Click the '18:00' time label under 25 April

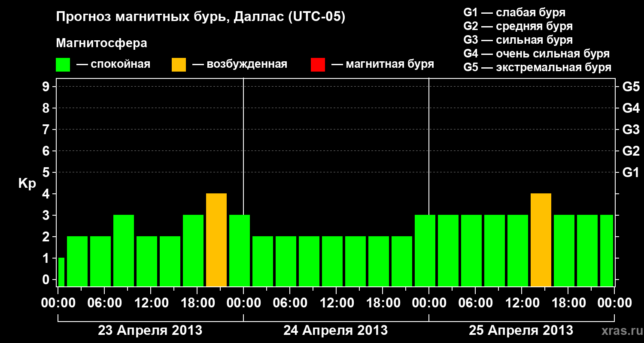pos(568,303)
